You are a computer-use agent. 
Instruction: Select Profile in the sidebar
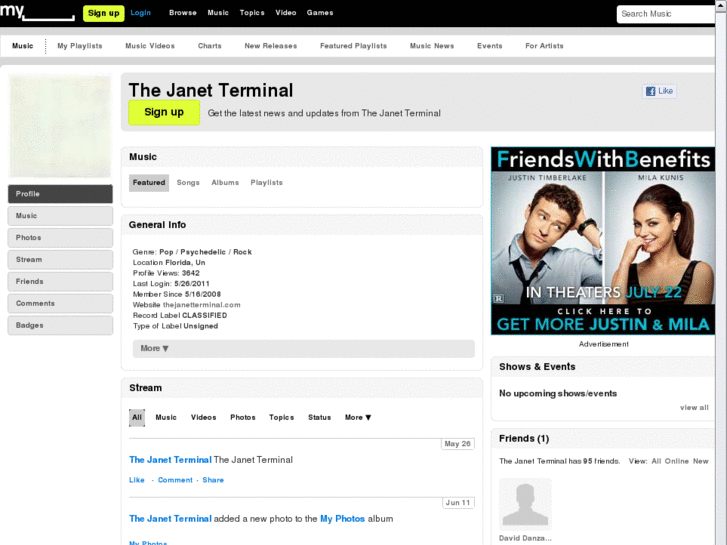(60, 194)
